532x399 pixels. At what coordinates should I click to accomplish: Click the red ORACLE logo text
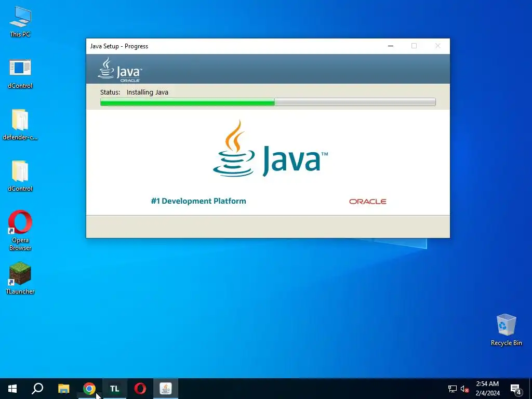click(x=368, y=202)
